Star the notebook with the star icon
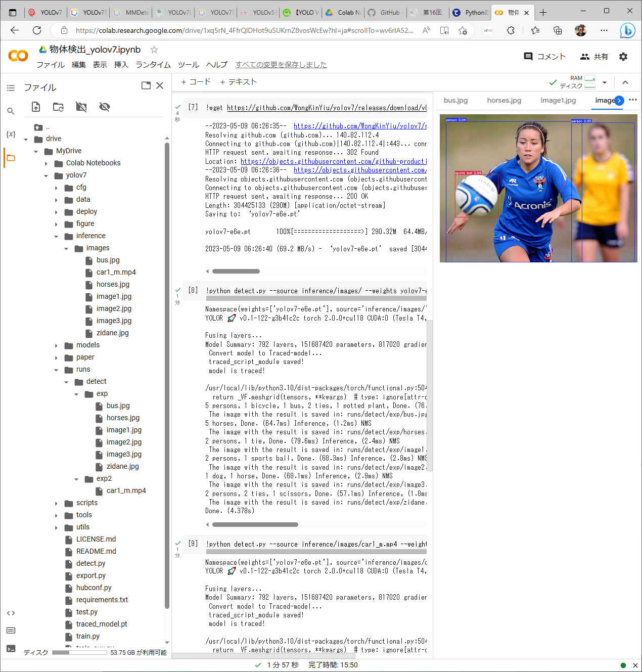 tap(154, 50)
